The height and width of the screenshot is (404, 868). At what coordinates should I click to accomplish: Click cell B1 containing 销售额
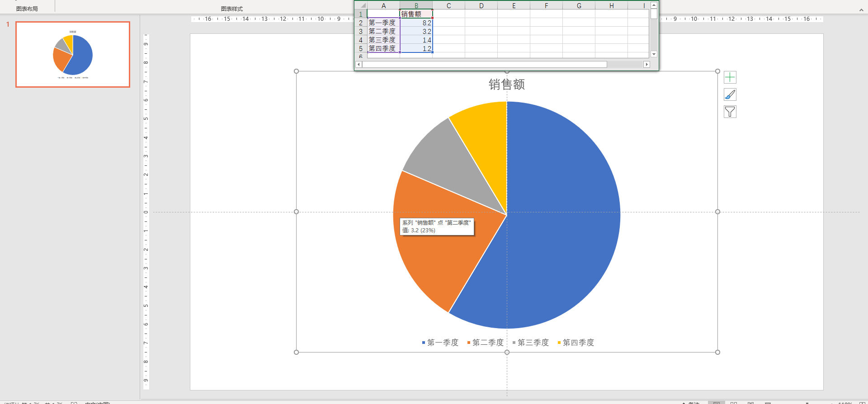[416, 14]
